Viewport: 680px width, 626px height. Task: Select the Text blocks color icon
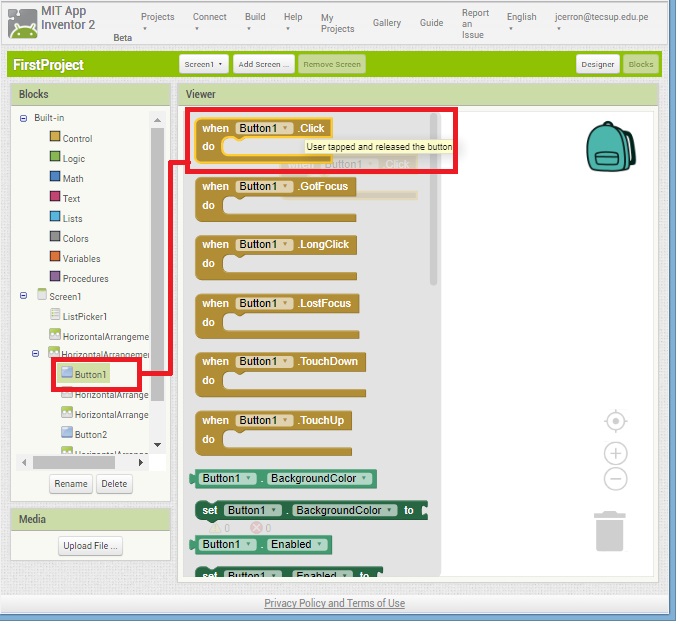55,196
